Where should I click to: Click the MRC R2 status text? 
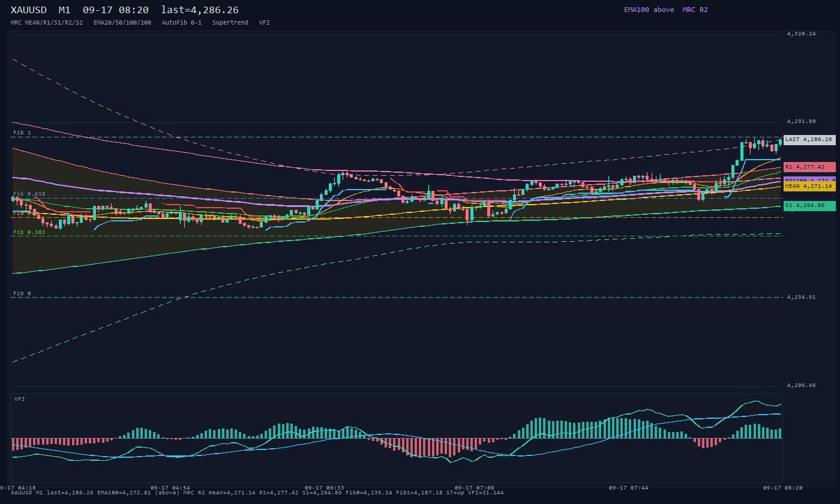tap(695, 10)
